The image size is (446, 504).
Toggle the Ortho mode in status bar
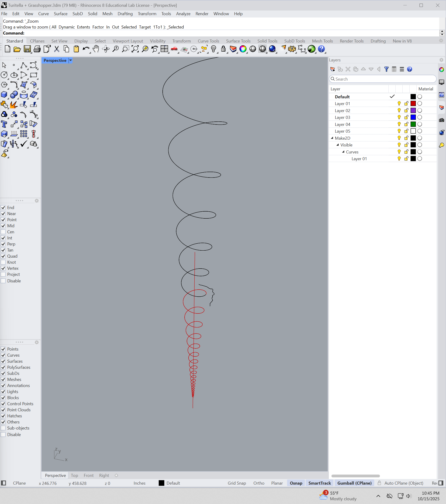(x=259, y=483)
